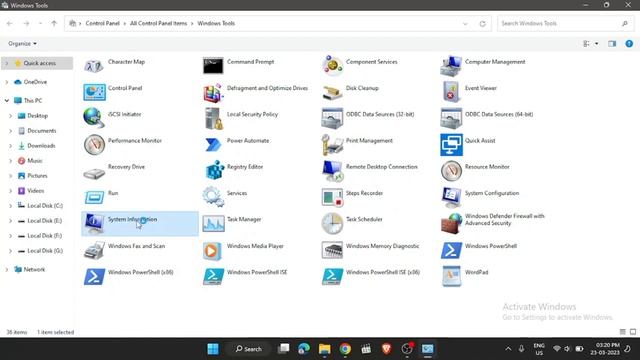Select Windows Fax and Scan icon

[94, 250]
